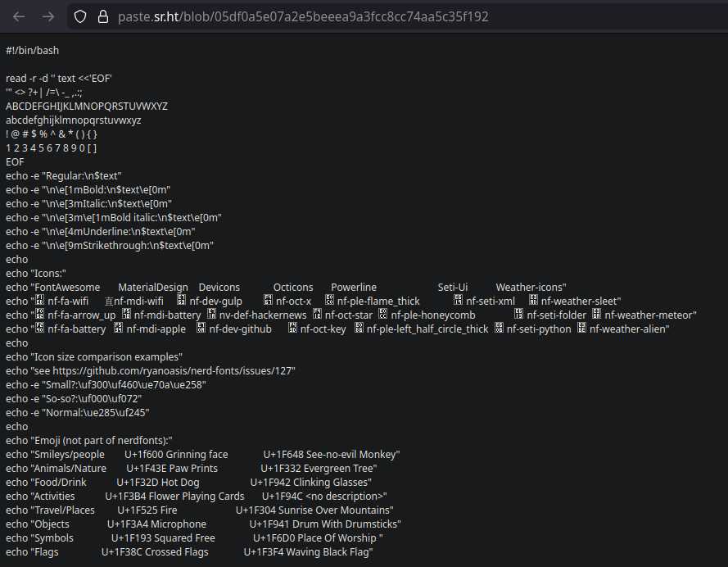728x567 pixels.
Task: Click the glyph icon before nf-fa-wifi
Action: pyautogui.click(x=39, y=302)
